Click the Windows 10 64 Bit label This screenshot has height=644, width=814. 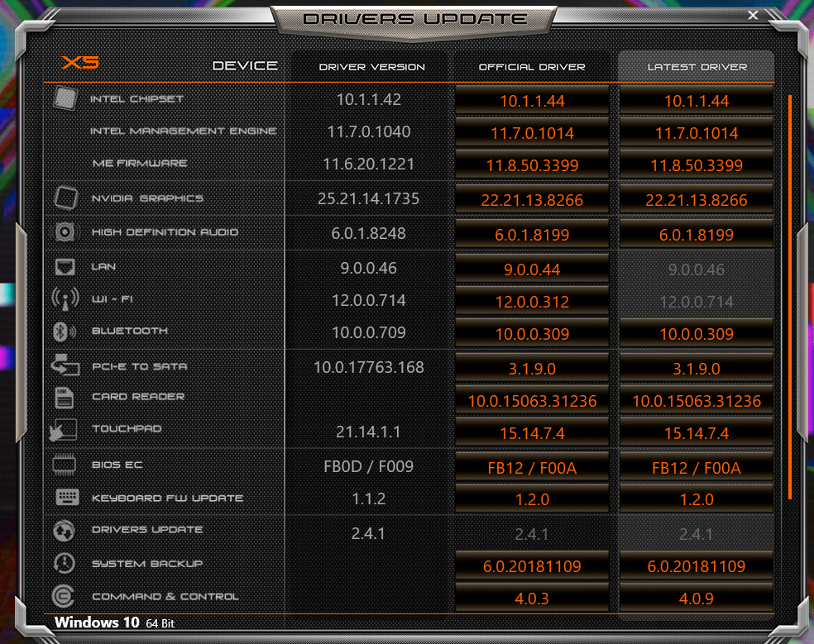114,623
